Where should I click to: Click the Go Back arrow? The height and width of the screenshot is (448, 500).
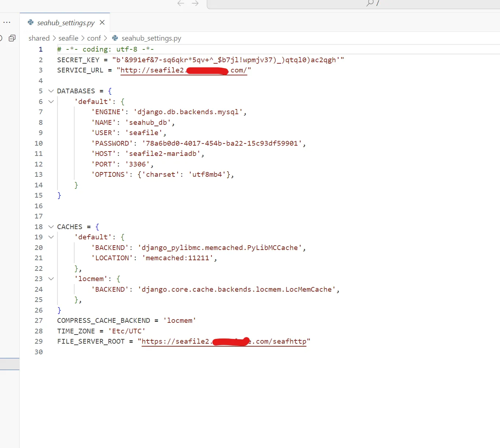(x=180, y=3)
